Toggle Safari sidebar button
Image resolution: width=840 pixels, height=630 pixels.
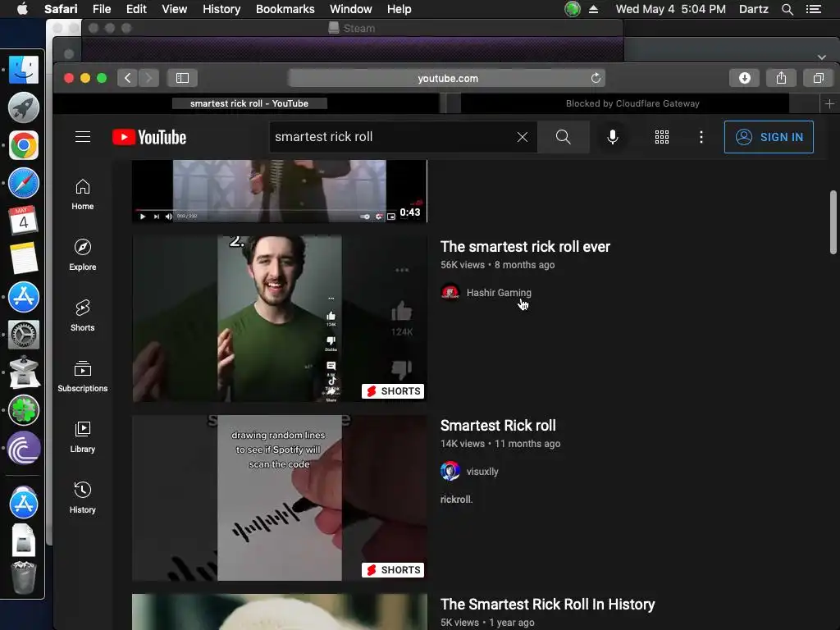click(x=182, y=78)
